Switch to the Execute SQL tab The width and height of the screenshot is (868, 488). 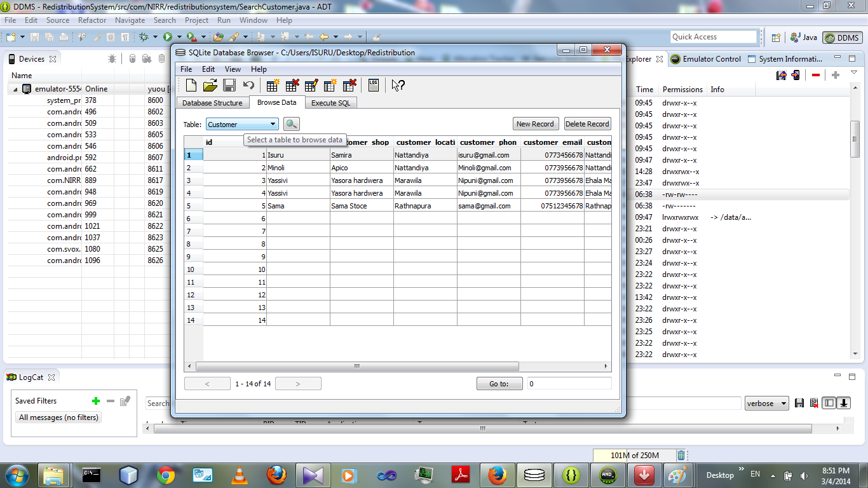pyautogui.click(x=330, y=103)
